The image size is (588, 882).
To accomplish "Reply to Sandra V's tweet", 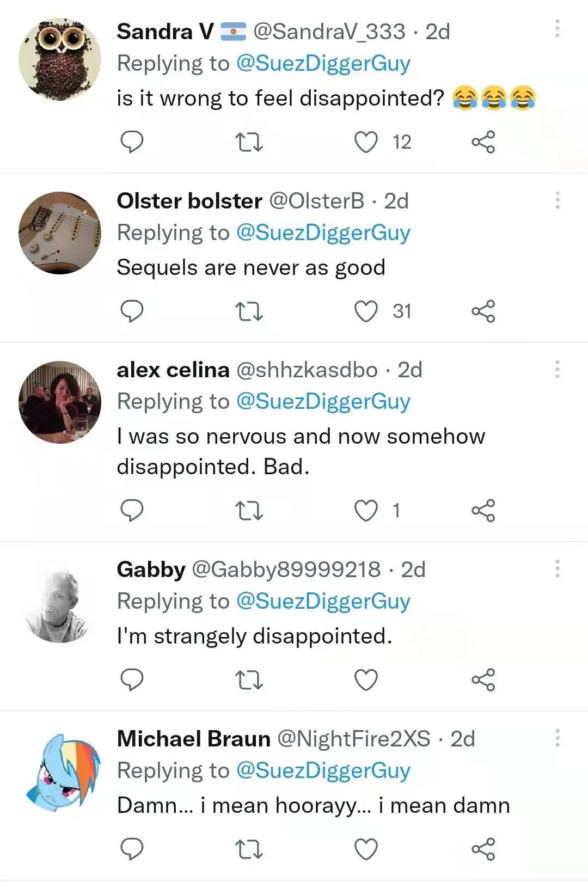I will [132, 142].
